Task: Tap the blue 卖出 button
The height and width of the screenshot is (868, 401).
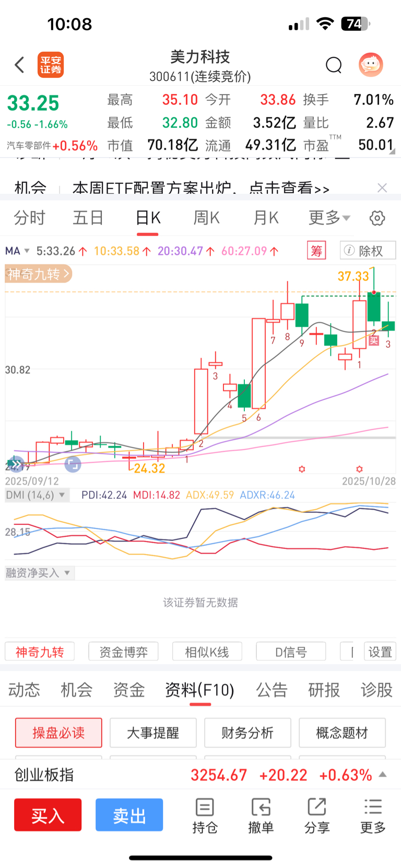Action: [x=129, y=815]
